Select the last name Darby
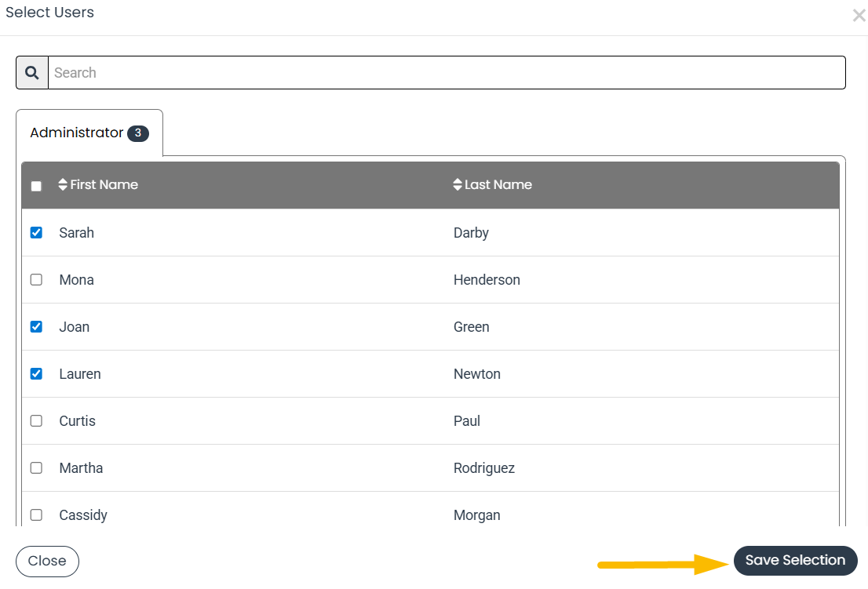 point(471,233)
